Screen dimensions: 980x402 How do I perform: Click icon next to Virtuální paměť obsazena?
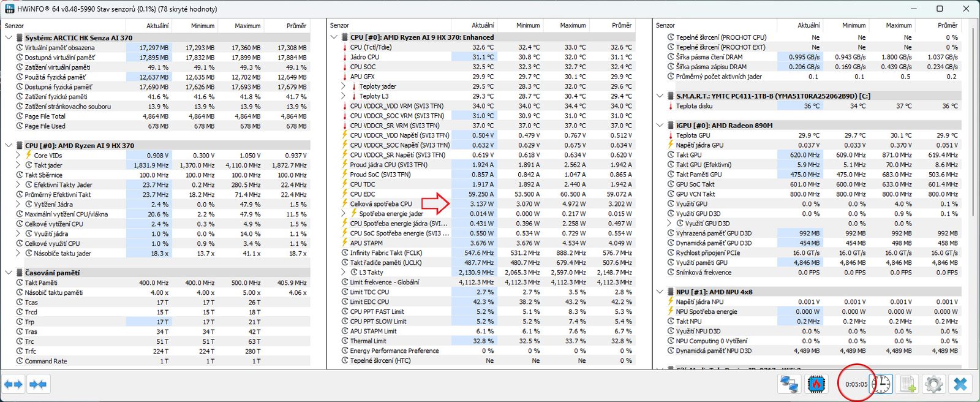(x=20, y=48)
